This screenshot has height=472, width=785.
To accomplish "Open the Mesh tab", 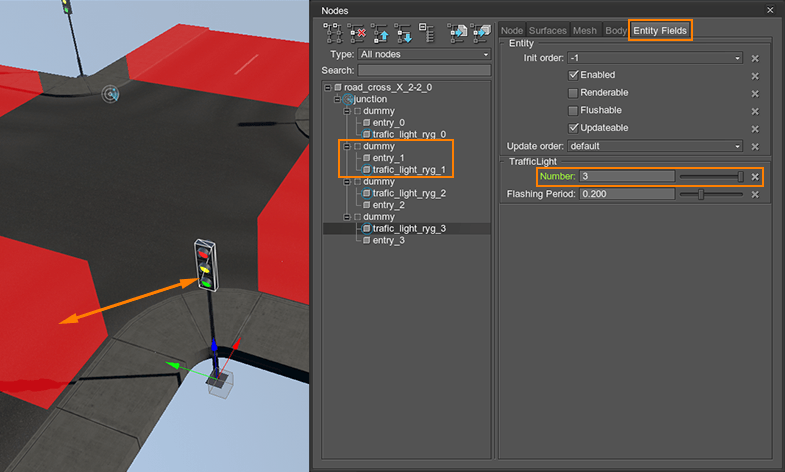I will [x=584, y=31].
